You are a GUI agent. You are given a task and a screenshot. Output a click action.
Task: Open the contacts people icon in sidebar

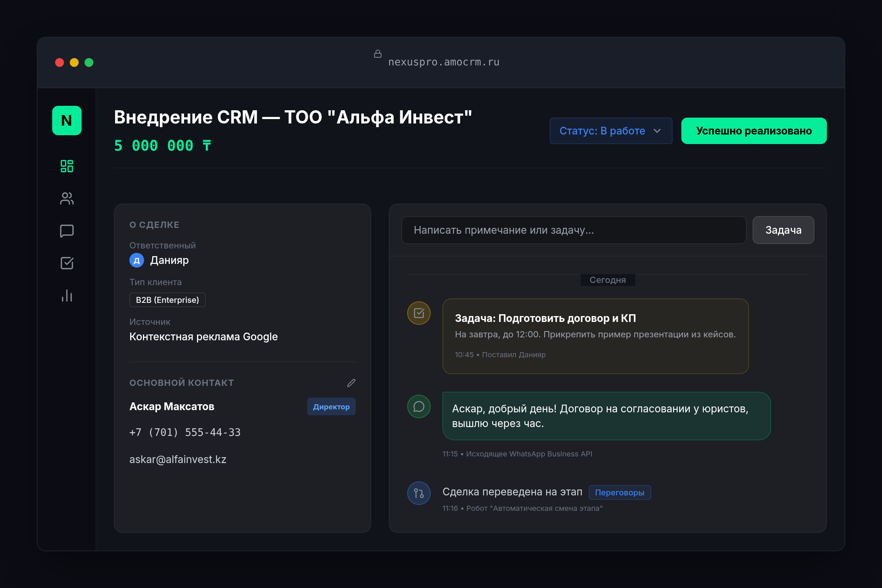click(67, 198)
